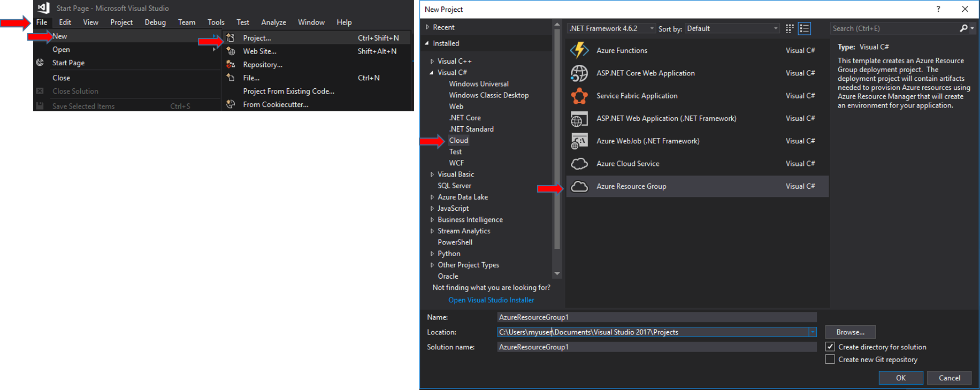Select Cloud under Visual C#
Image resolution: width=980 pixels, height=390 pixels.
458,140
